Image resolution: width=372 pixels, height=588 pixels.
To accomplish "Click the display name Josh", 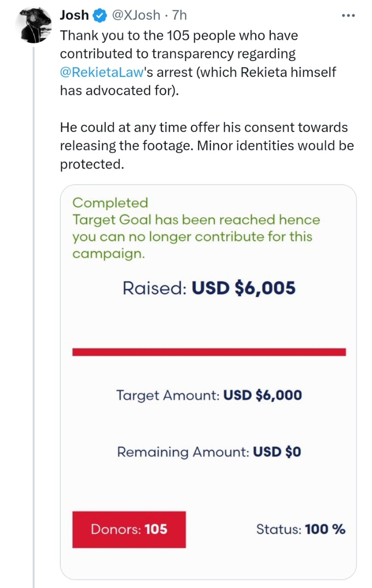I will [x=74, y=15].
